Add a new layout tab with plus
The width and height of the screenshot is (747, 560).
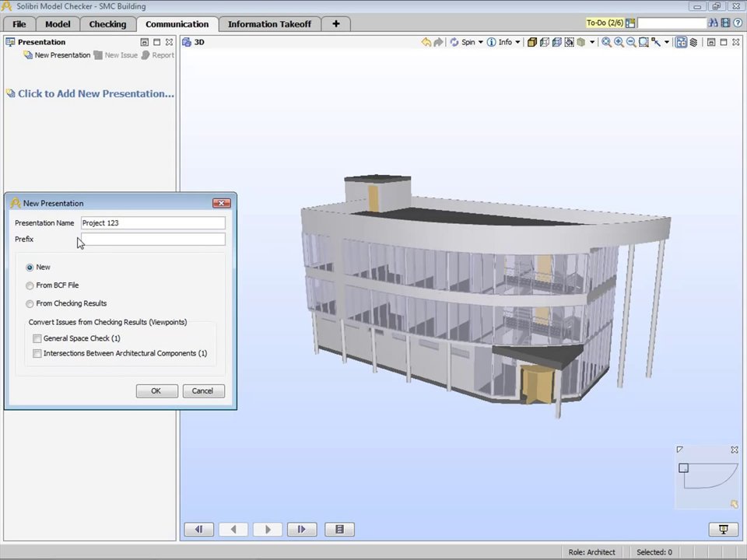tap(336, 24)
